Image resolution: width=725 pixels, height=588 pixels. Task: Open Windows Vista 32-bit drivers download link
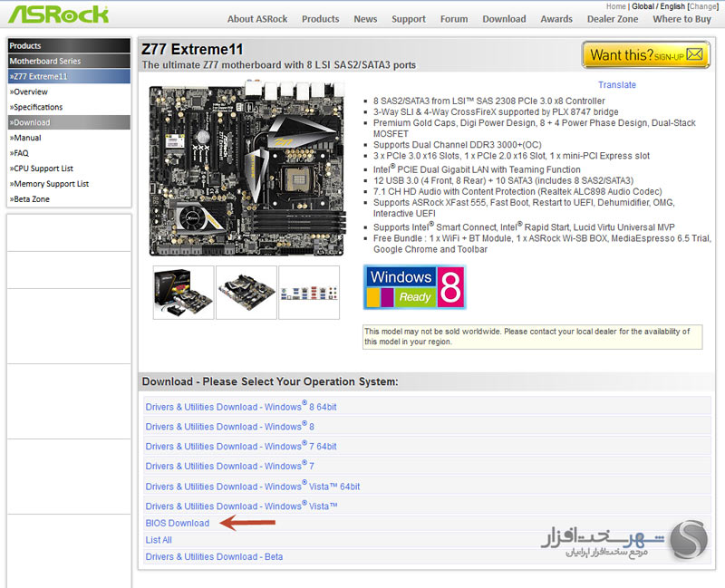[241, 506]
